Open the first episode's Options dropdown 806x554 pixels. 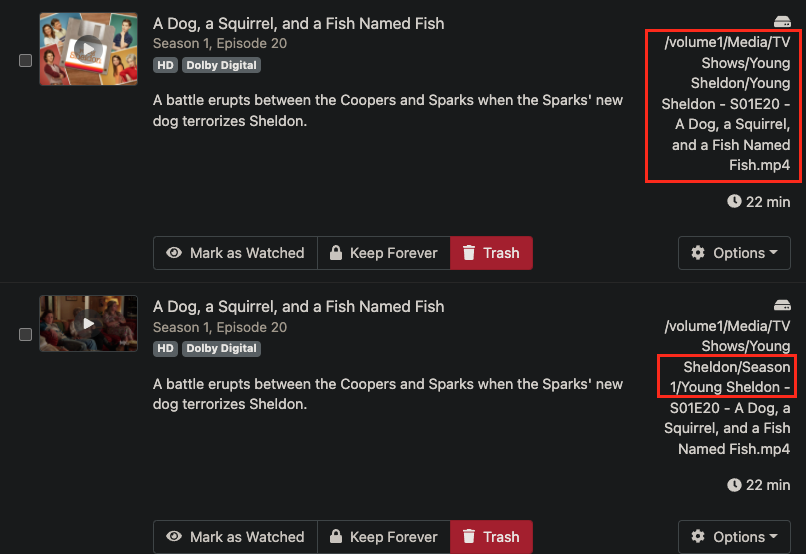point(735,253)
